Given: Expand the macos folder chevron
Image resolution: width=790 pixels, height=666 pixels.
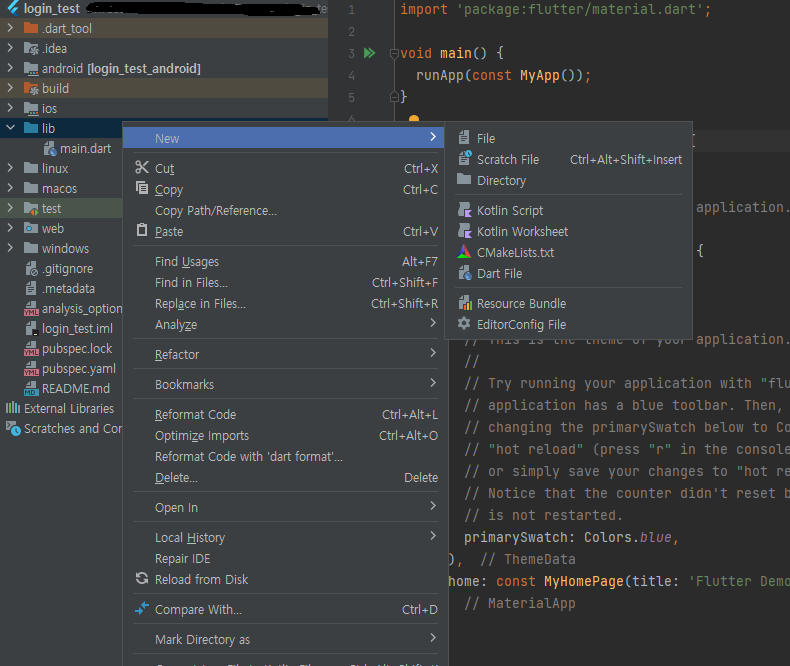Looking at the screenshot, I should point(10,188).
